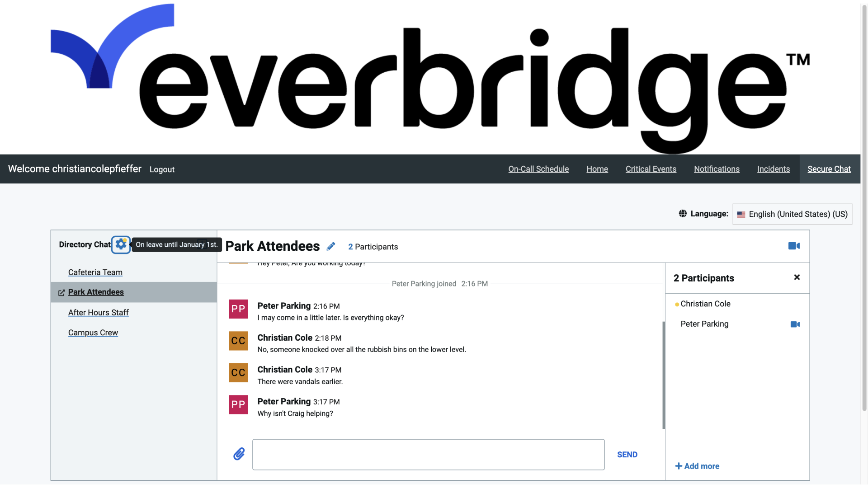Start a video call in Park Attendees chat

tap(794, 246)
